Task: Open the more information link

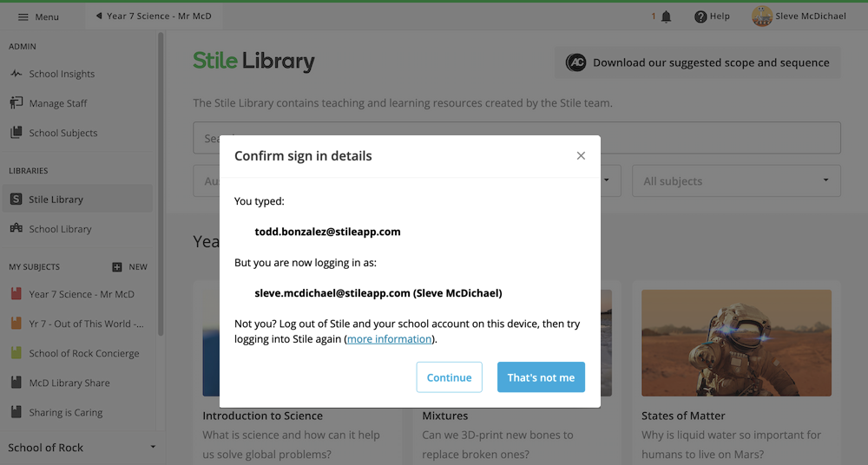Action: (389, 339)
